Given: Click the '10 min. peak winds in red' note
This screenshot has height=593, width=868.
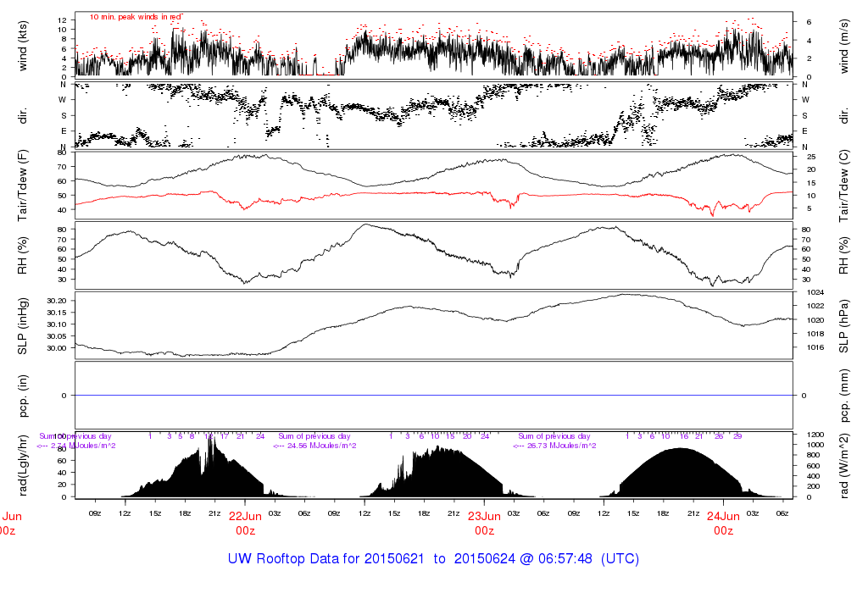Looking at the screenshot, I should 136,17.
